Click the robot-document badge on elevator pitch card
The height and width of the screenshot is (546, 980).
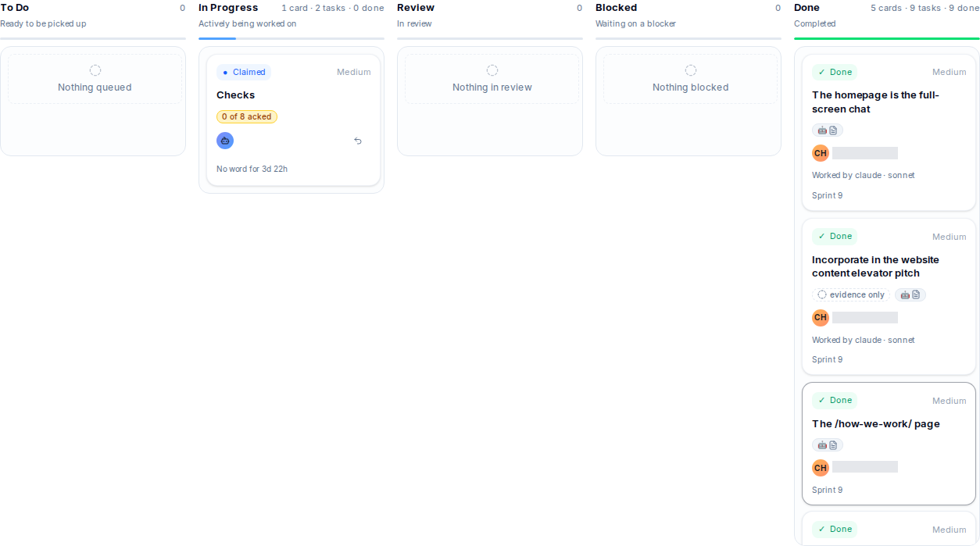coord(910,294)
